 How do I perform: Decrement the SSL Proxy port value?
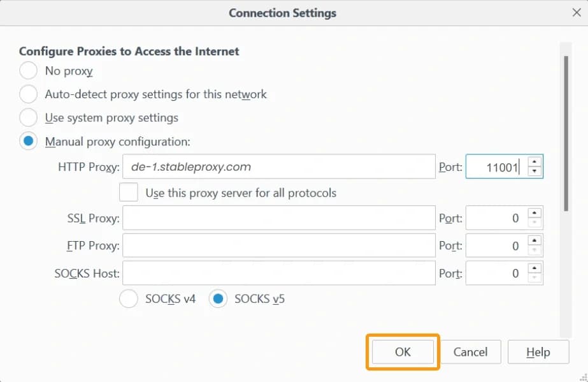(536, 222)
